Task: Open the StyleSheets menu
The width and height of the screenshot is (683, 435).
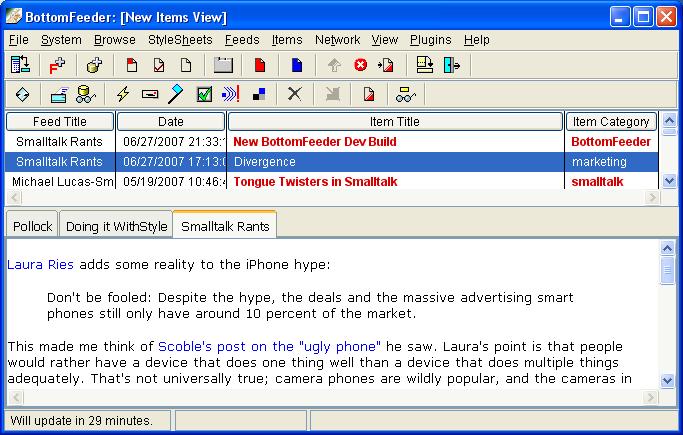Action: point(180,40)
